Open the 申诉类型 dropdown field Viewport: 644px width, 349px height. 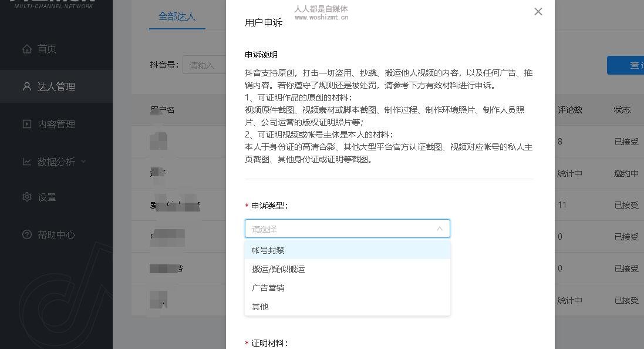[x=348, y=229]
